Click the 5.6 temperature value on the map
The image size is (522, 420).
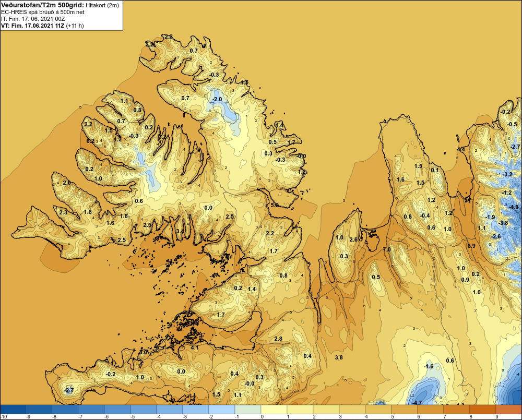coord(275,205)
